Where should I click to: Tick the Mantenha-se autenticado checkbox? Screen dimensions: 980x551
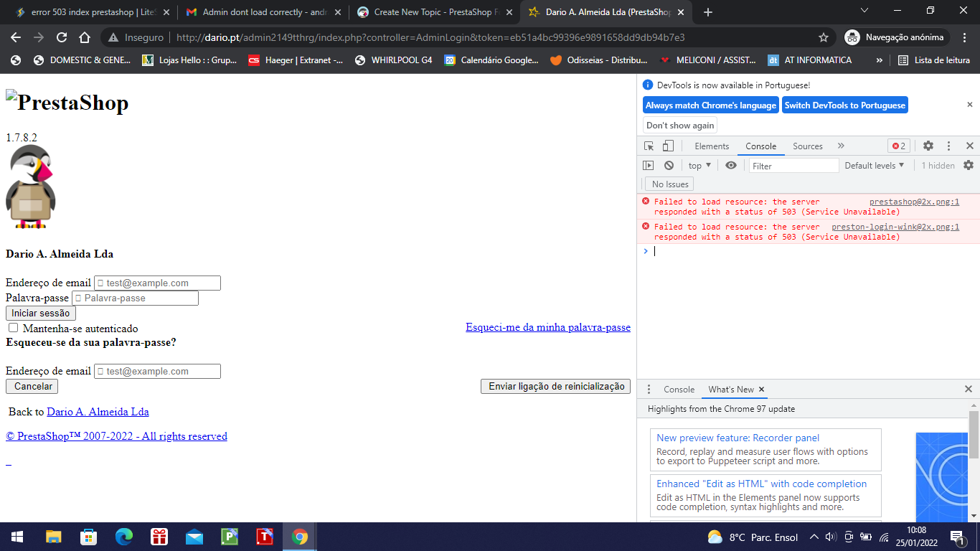(13, 328)
